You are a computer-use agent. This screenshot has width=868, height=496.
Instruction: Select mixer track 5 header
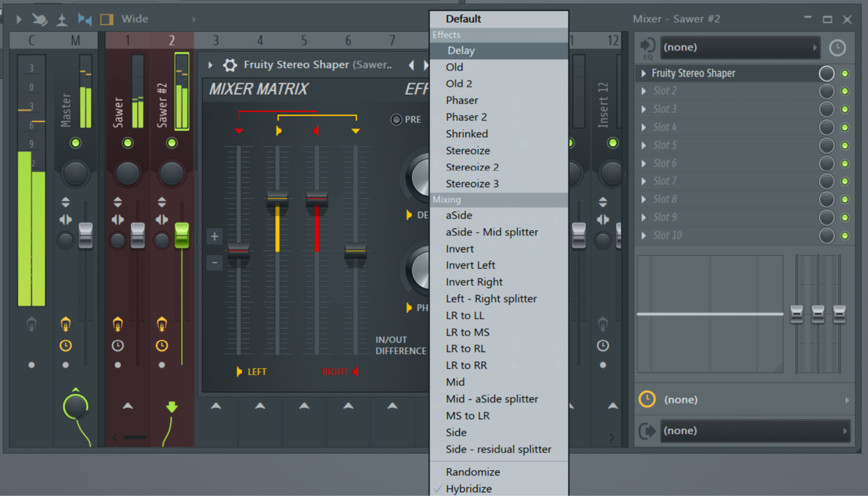coord(304,41)
